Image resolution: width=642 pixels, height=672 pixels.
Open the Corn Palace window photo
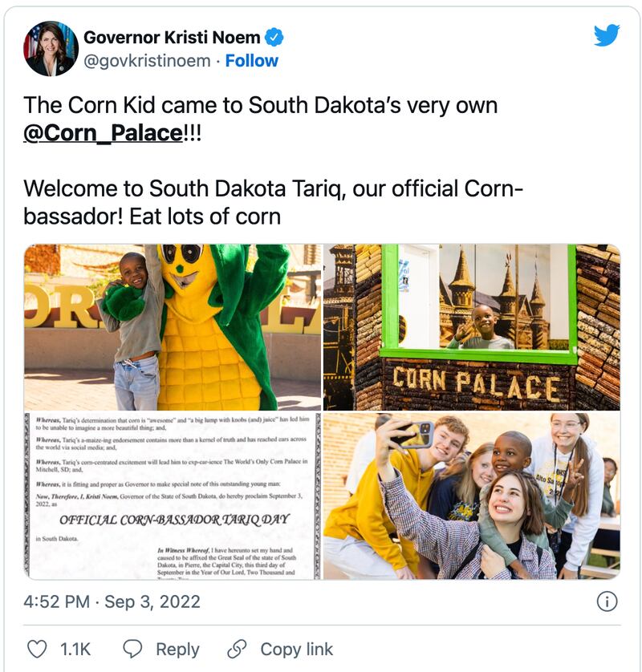(471, 327)
